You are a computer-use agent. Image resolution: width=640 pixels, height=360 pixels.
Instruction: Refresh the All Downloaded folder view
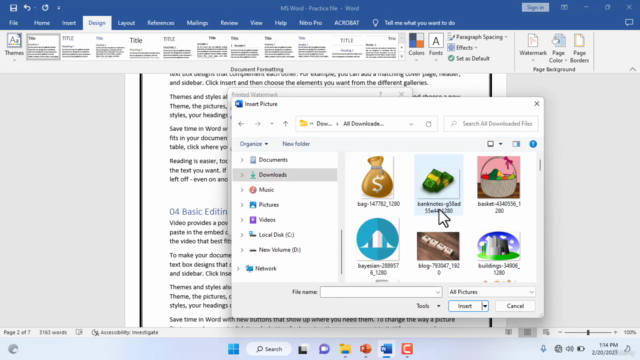(428, 124)
